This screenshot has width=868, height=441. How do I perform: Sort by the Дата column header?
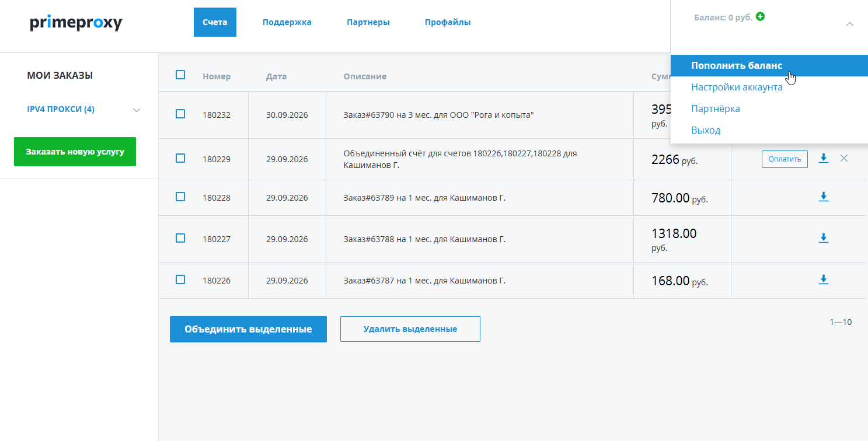[x=276, y=76]
